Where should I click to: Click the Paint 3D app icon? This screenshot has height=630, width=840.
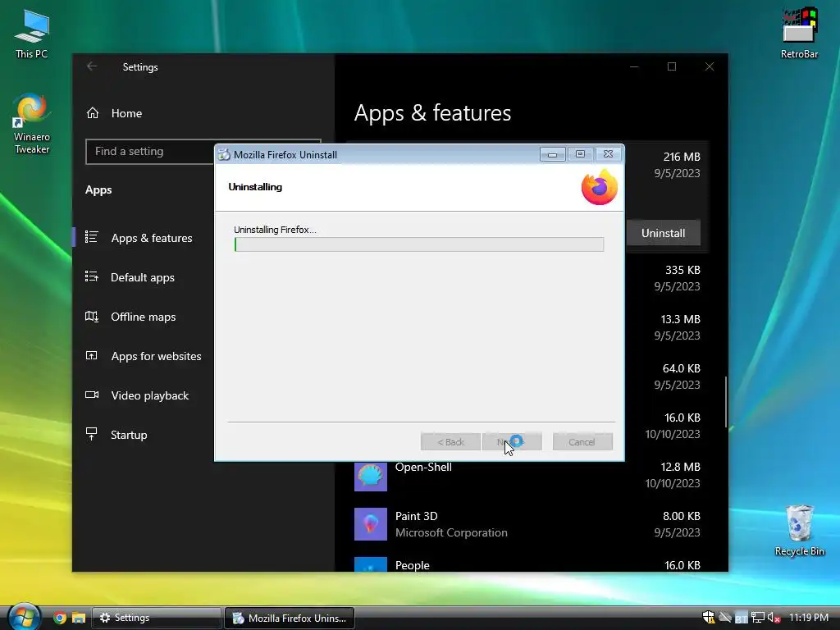[371, 524]
